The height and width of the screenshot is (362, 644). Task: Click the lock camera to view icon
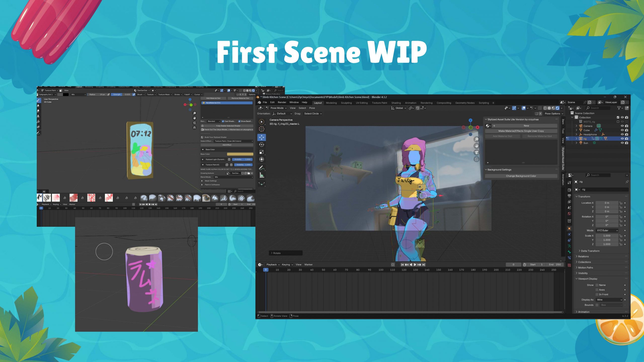(476, 159)
